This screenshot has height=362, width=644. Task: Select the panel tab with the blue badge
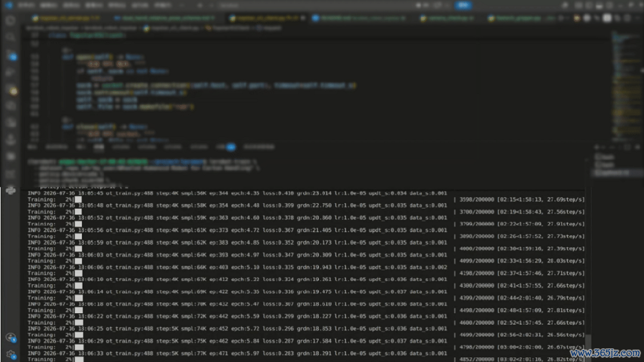(227, 147)
